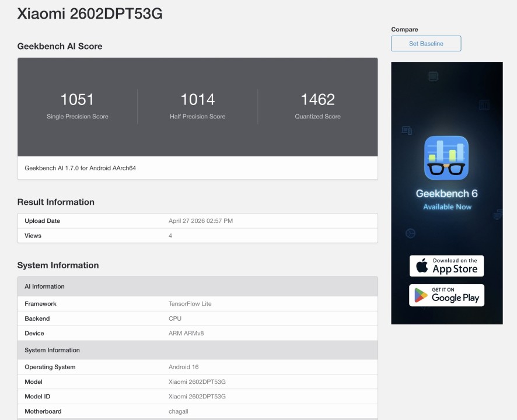Screen dimensions: 517x420
Task: Click the Set Baseline button
Action: (x=426, y=44)
